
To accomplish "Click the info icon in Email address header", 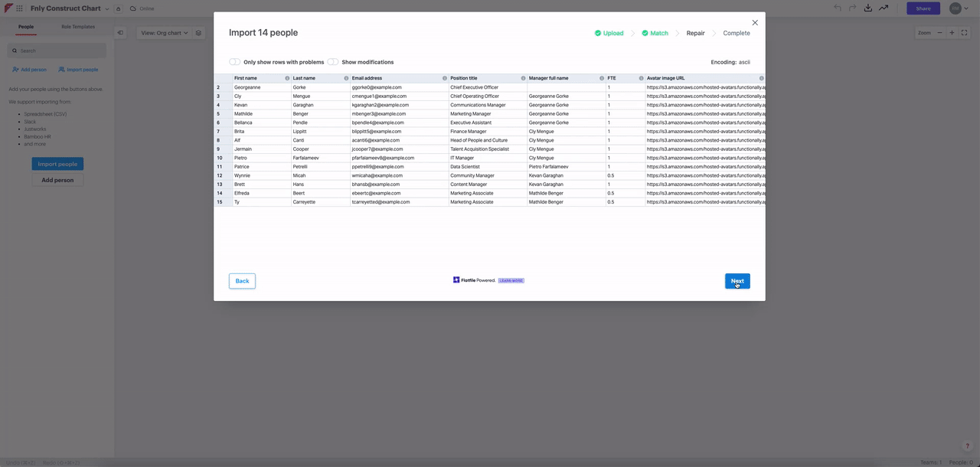I will point(445,78).
